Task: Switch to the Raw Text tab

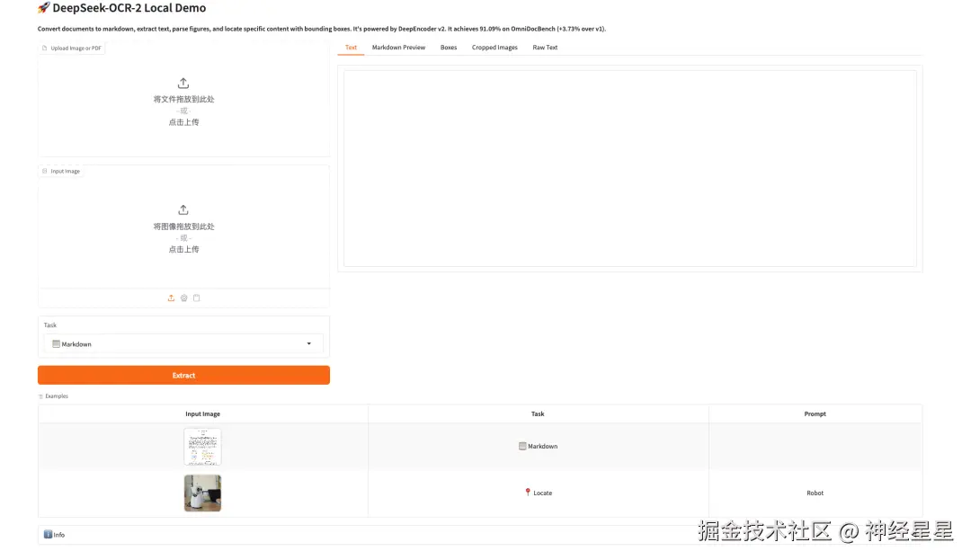Action: [x=545, y=47]
